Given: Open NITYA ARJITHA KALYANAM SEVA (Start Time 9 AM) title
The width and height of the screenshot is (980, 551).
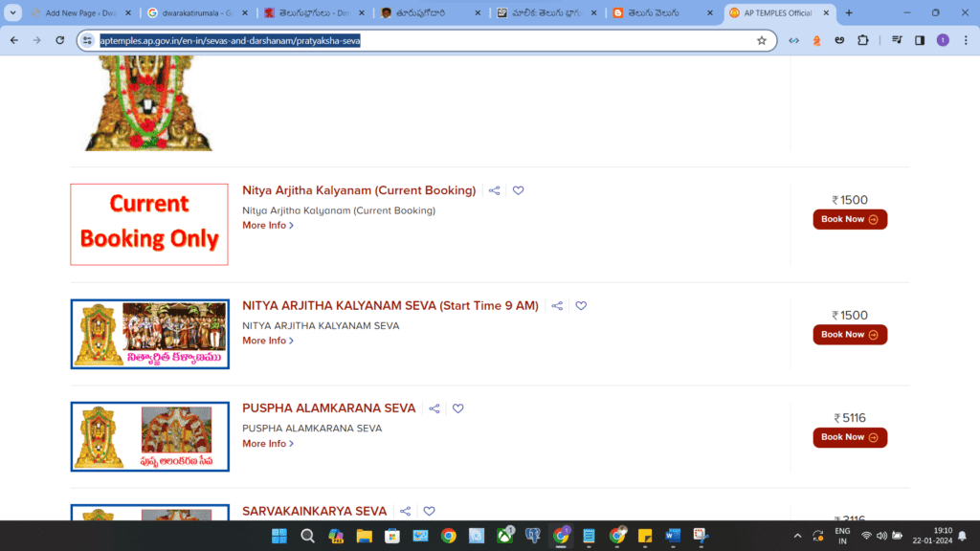Looking at the screenshot, I should coord(390,305).
